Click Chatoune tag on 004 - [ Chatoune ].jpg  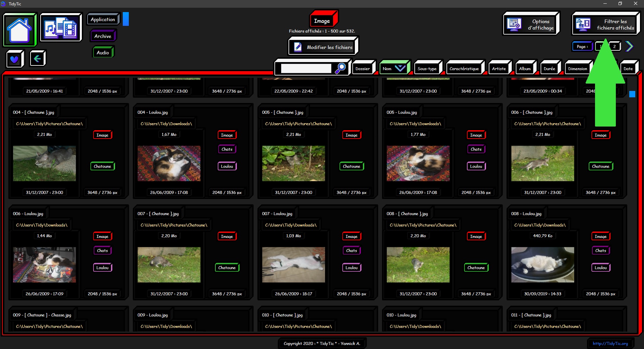tap(102, 166)
